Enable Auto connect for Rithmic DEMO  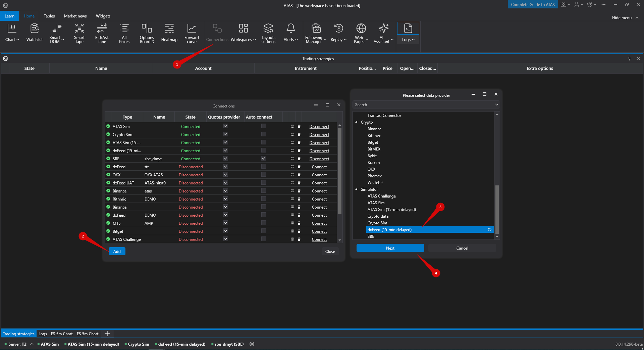pos(264,199)
